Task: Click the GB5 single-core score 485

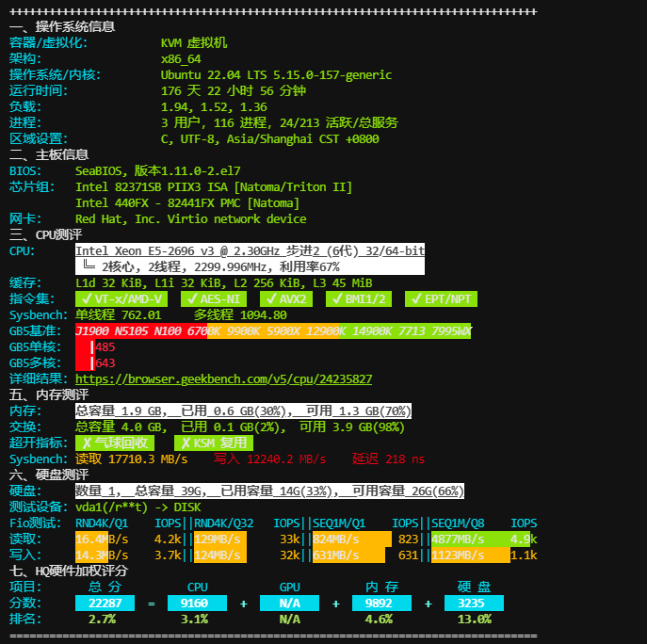Action: [x=105, y=347]
